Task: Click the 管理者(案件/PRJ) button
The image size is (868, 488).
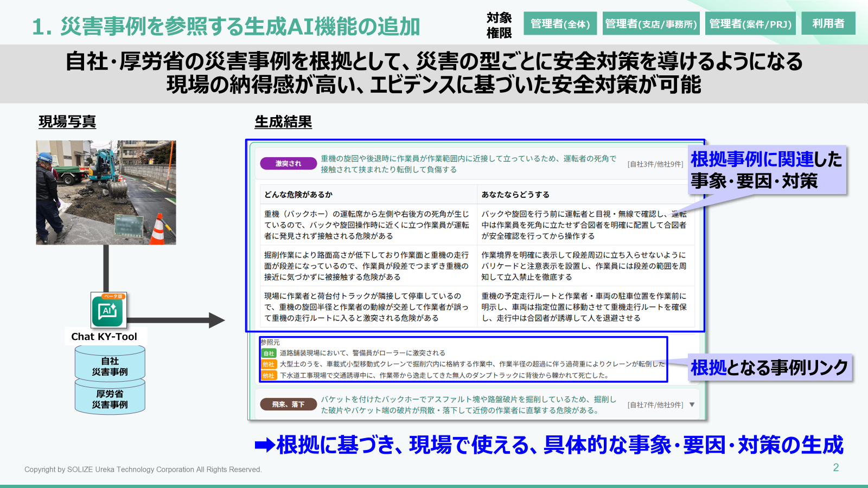Action: [750, 24]
